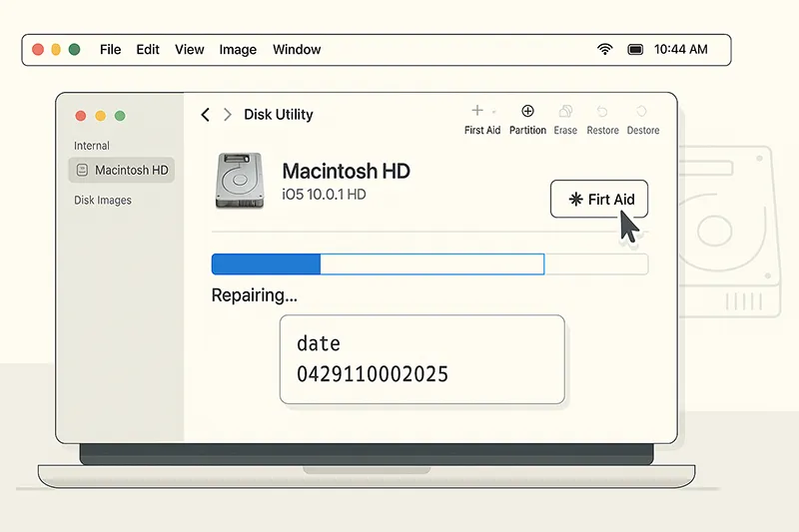Minimize Disk Utility with yellow button
Viewport: 799px width, 532px height.
(x=101, y=116)
